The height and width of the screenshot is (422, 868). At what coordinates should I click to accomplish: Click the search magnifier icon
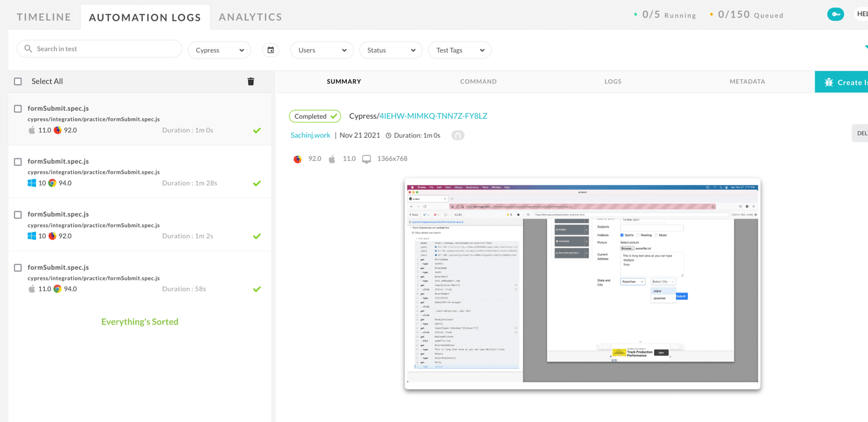[x=28, y=49]
